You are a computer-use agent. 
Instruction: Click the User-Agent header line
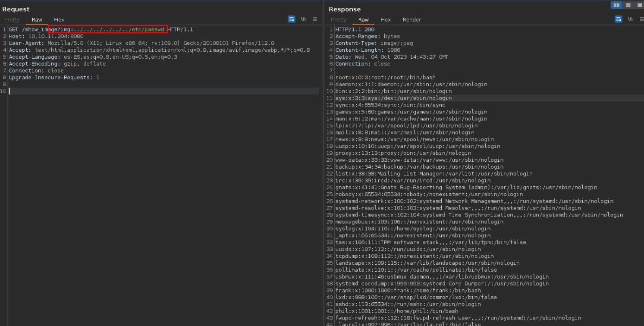click(141, 43)
